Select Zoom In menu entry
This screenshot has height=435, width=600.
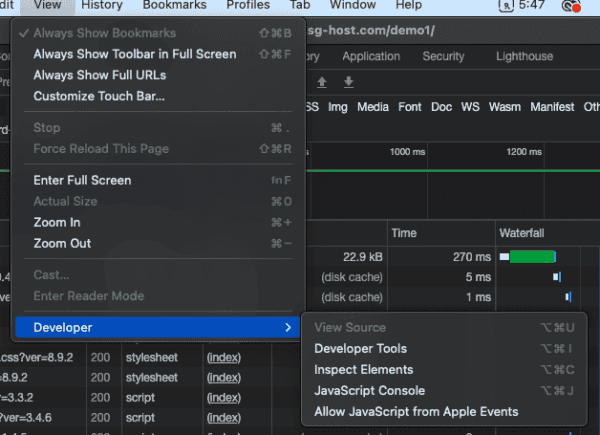click(x=157, y=223)
